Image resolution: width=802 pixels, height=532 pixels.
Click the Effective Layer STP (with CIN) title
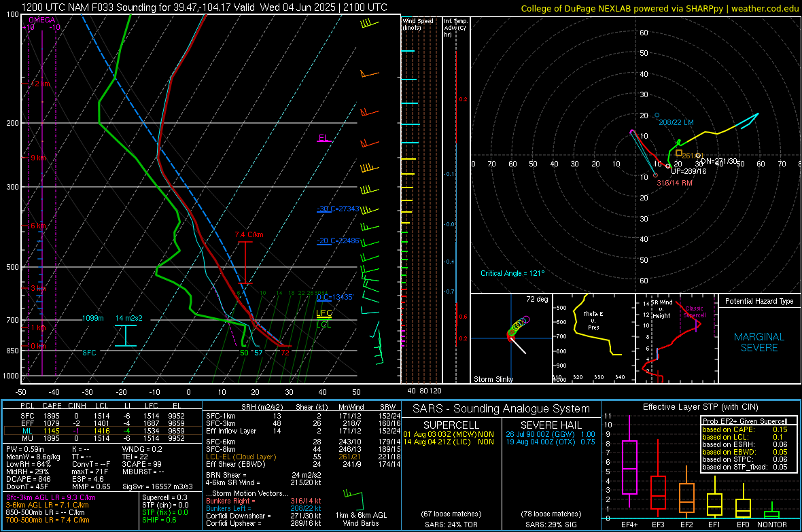coord(700,407)
